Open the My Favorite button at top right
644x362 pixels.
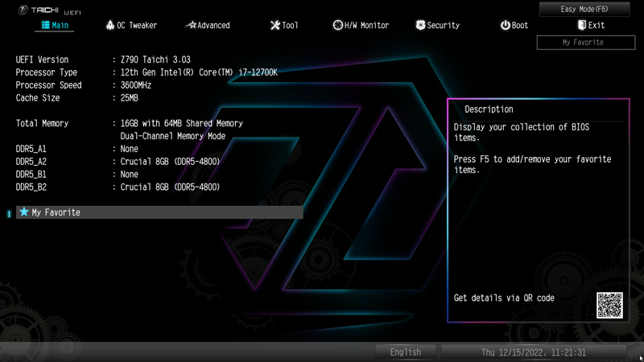coord(586,43)
